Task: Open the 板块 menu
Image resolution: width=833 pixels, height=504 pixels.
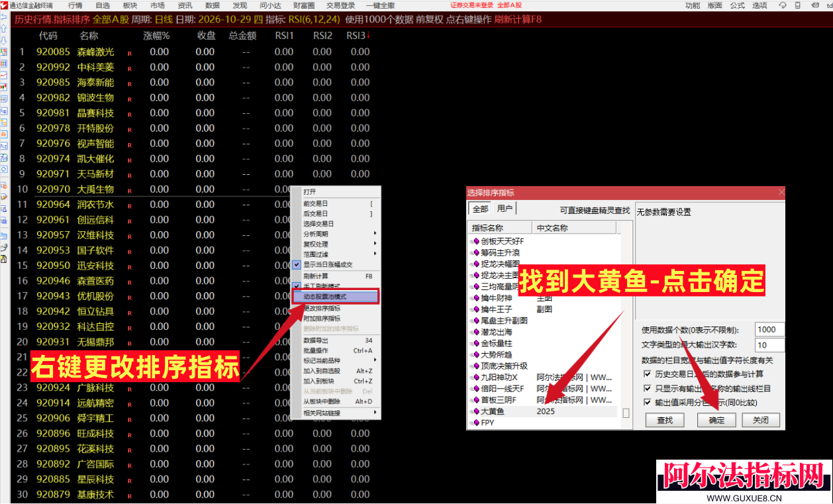Action: click(x=130, y=5)
